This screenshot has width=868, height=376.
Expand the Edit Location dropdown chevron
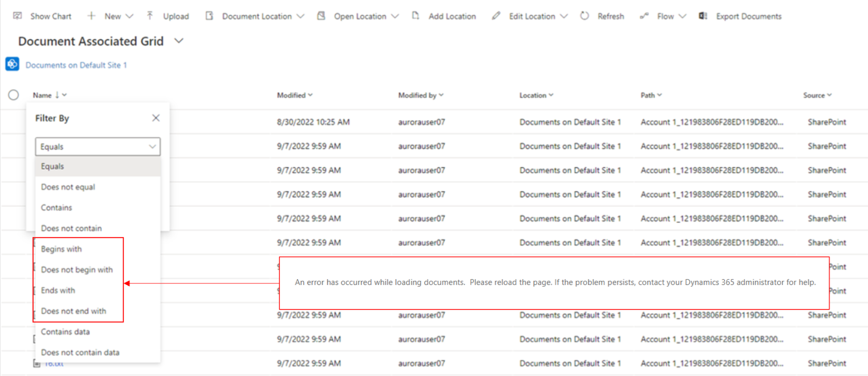(x=564, y=16)
